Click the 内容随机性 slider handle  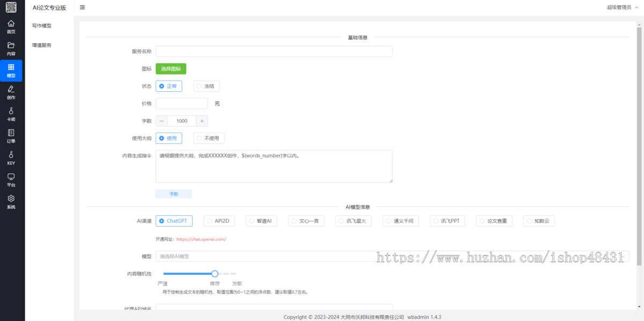point(215,274)
